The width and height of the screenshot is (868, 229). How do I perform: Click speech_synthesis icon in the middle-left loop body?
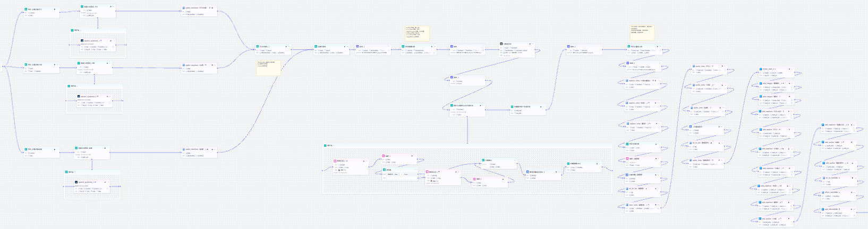coord(79,97)
